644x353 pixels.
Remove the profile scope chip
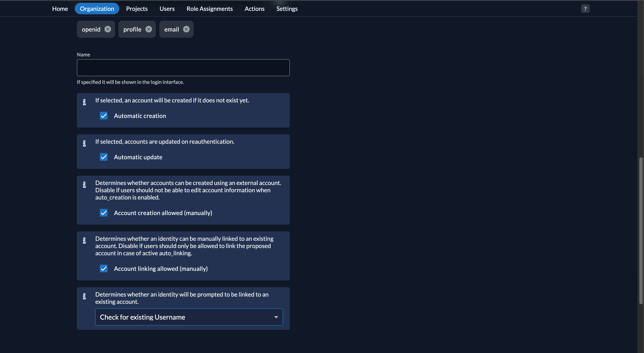pos(149,29)
